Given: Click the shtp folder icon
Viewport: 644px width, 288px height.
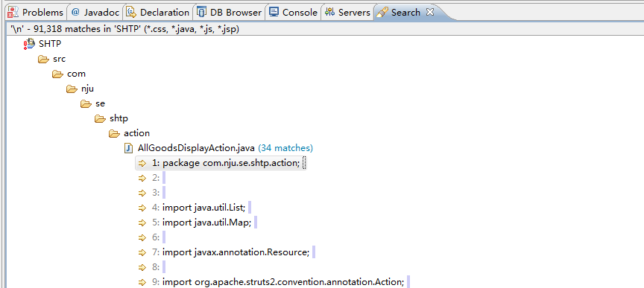Looking at the screenshot, I should (100, 118).
